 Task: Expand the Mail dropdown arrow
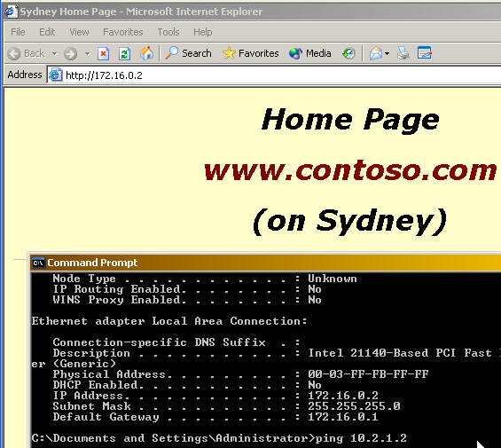pos(387,54)
